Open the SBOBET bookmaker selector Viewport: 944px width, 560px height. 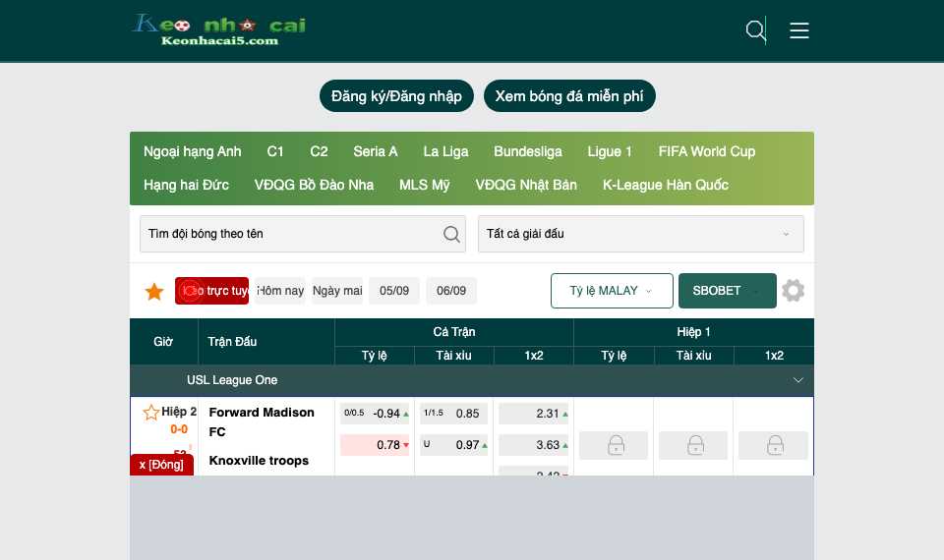(x=728, y=291)
